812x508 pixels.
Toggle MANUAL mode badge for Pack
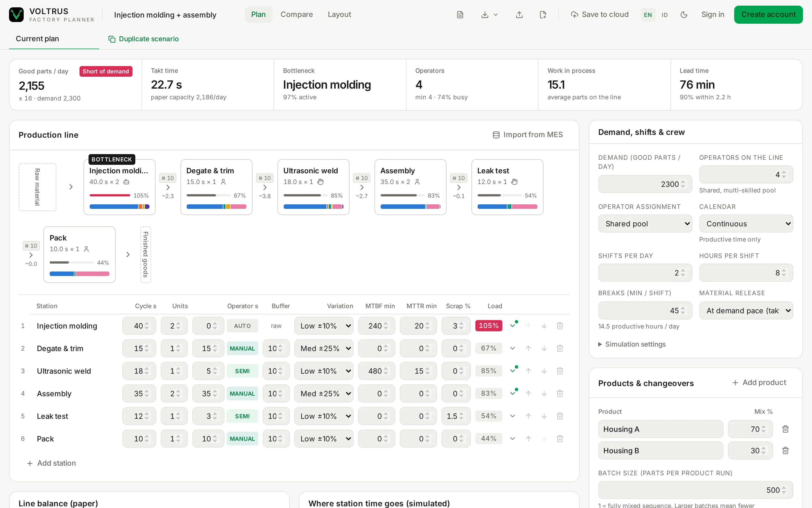click(242, 439)
